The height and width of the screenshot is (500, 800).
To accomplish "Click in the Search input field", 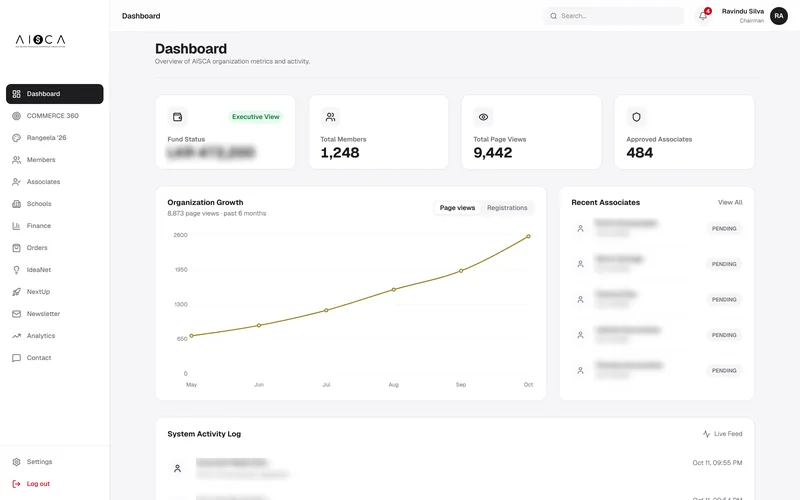I will (x=614, y=16).
